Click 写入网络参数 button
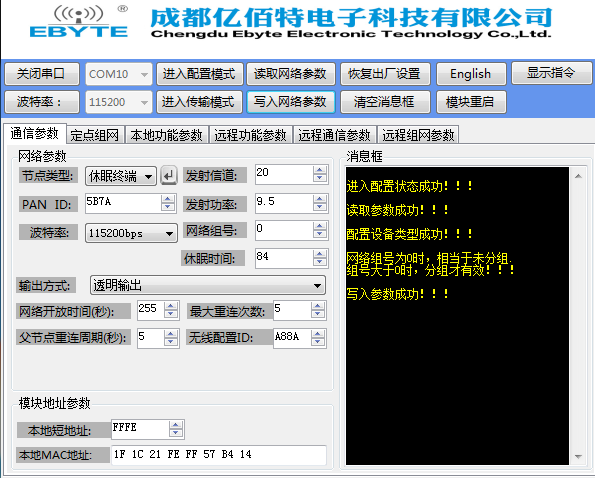The image size is (595, 478). tap(291, 102)
